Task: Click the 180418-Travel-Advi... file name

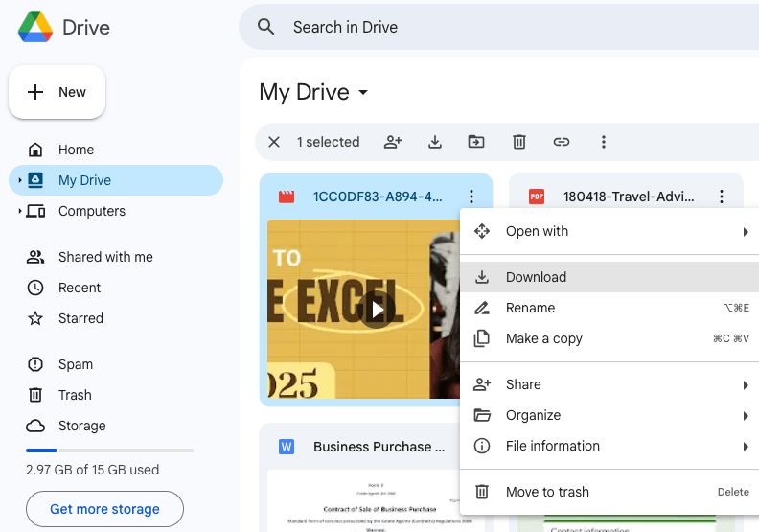Action: 629,197
